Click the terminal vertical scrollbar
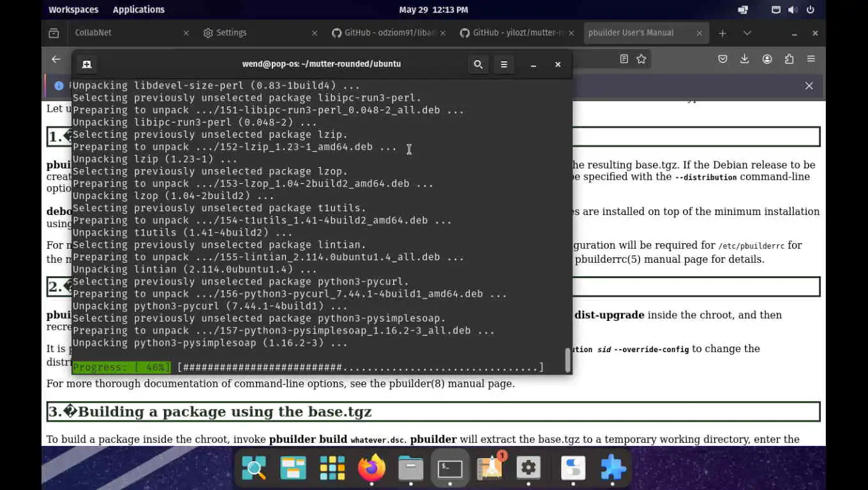 point(567,360)
